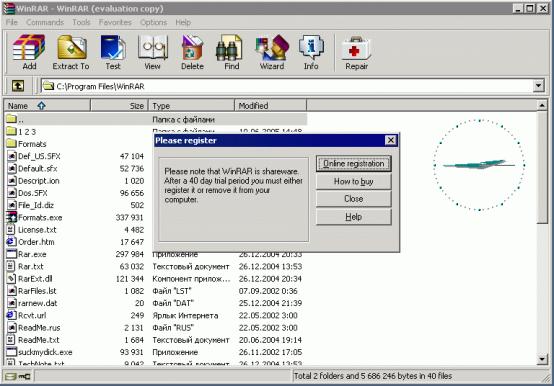Close the Please register dialog via X

coord(390,140)
